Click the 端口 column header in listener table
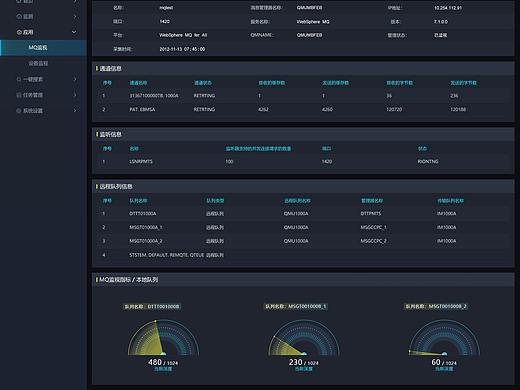The image size is (520, 390). coord(327,149)
